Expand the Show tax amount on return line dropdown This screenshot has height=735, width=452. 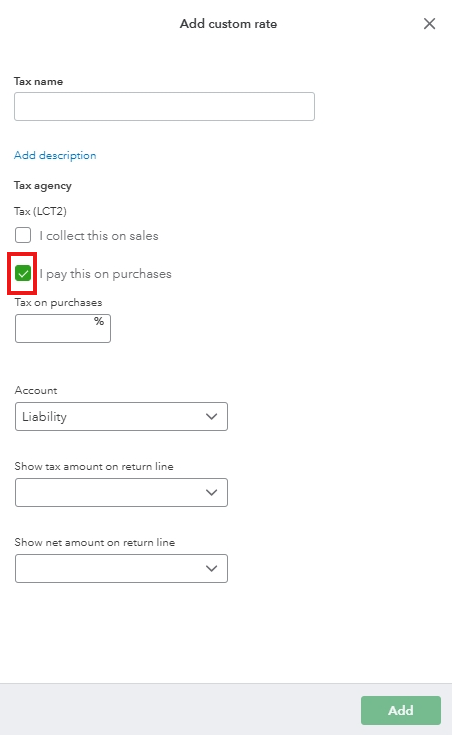click(121, 492)
